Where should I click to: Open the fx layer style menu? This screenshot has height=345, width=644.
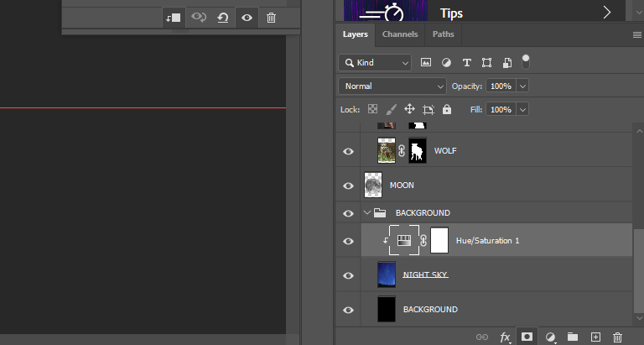click(506, 337)
